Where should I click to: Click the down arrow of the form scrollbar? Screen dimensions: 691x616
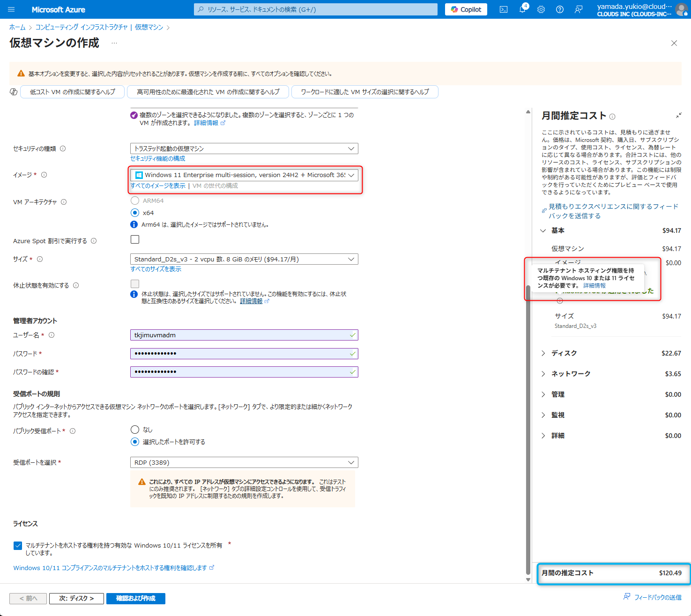[x=528, y=579]
